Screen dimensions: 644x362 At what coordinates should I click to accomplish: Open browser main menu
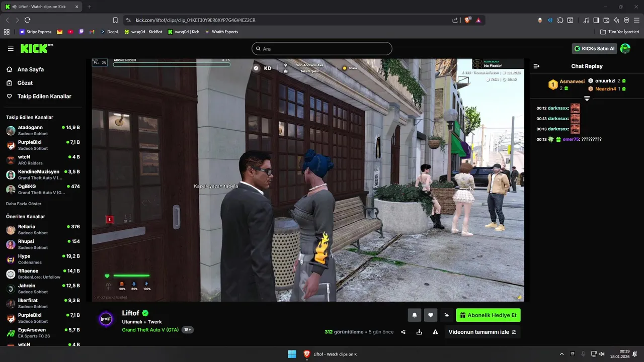tap(636, 20)
